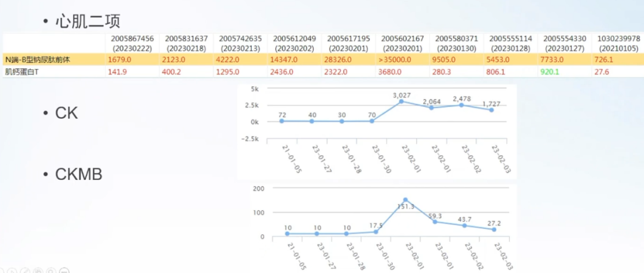Select the 肌钙蛋白T row label
The width and height of the screenshot is (644, 273).
point(21,72)
